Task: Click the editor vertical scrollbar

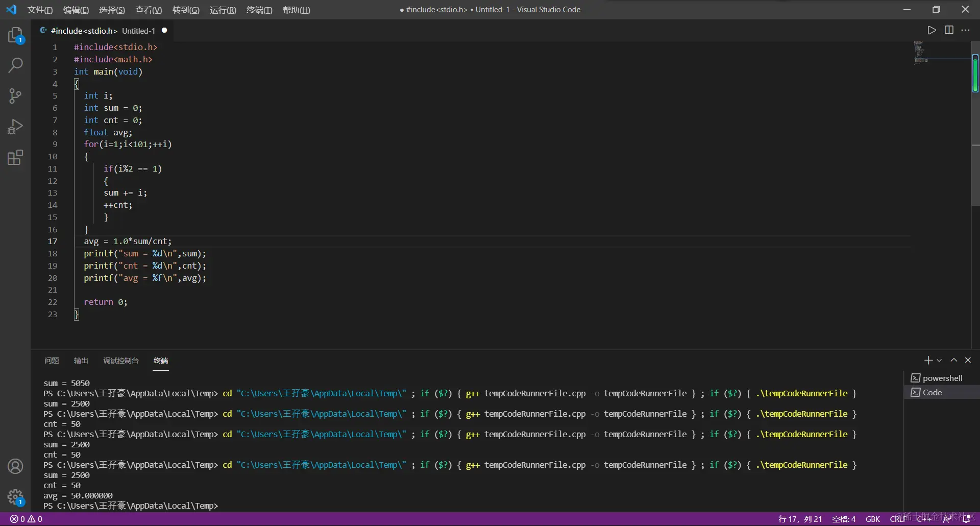Action: click(975, 153)
